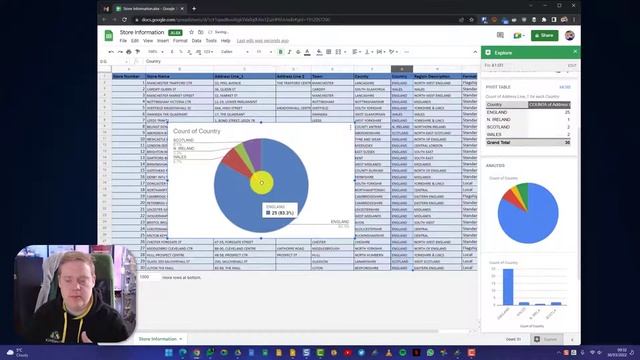The width and height of the screenshot is (640, 360).
Task: Open the text color picker
Action: pos(307,52)
